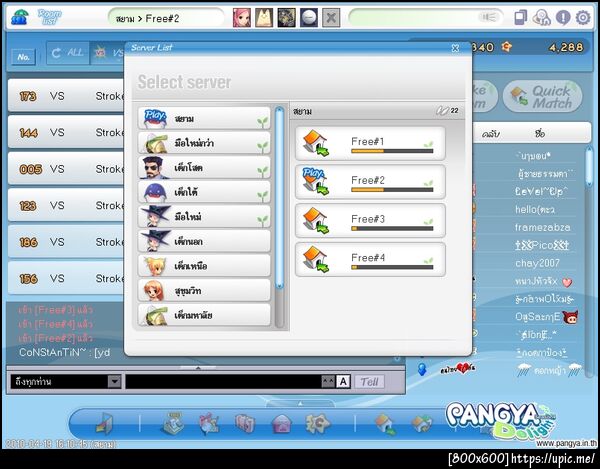Screen dimensions: 600x469
Task: Join the Free#1 channel
Action: coord(370,143)
